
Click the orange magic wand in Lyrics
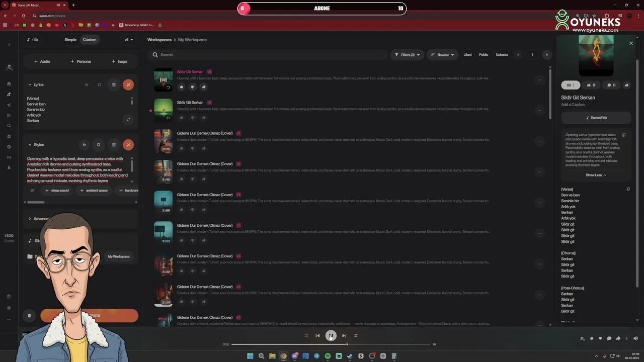(128, 85)
